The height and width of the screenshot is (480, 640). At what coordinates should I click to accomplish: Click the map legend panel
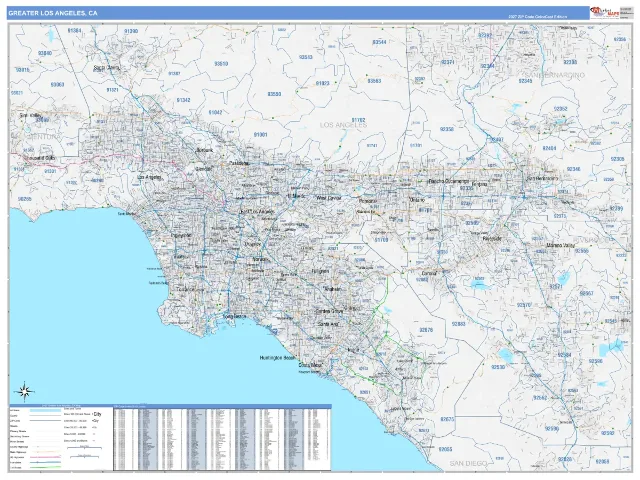[x=61, y=438]
